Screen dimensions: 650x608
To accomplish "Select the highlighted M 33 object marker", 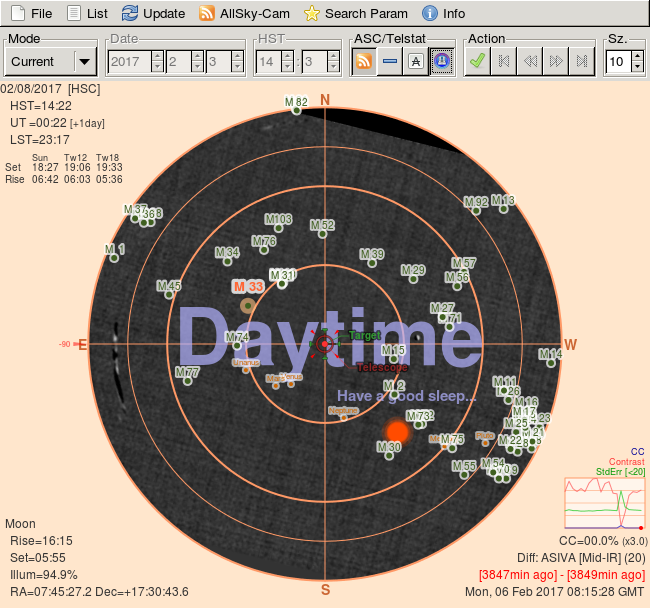I will coord(248,306).
